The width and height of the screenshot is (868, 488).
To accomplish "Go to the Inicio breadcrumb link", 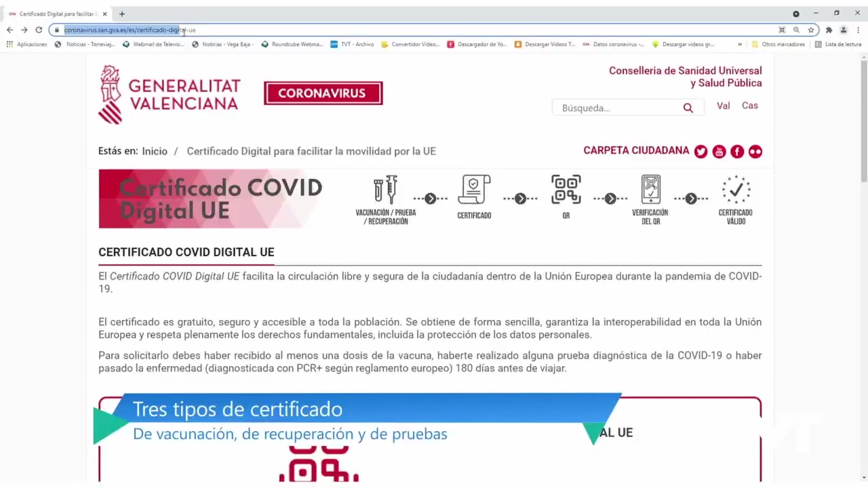I will 155,151.
